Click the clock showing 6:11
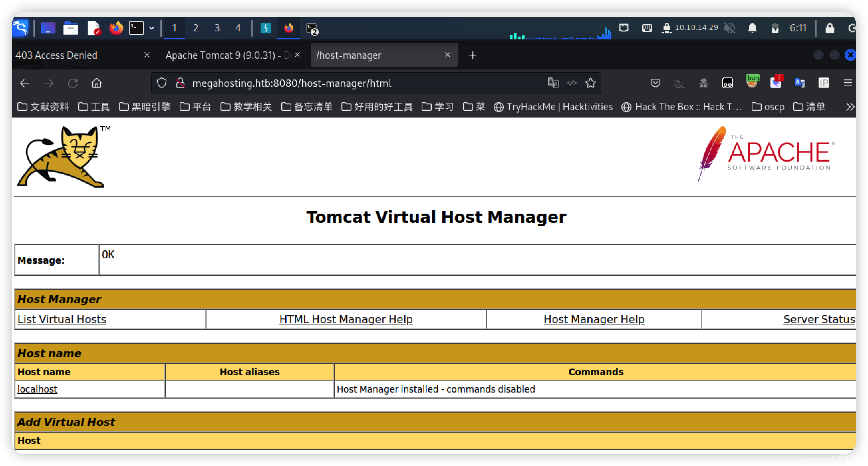Viewport: 868px width, 466px height. [798, 28]
